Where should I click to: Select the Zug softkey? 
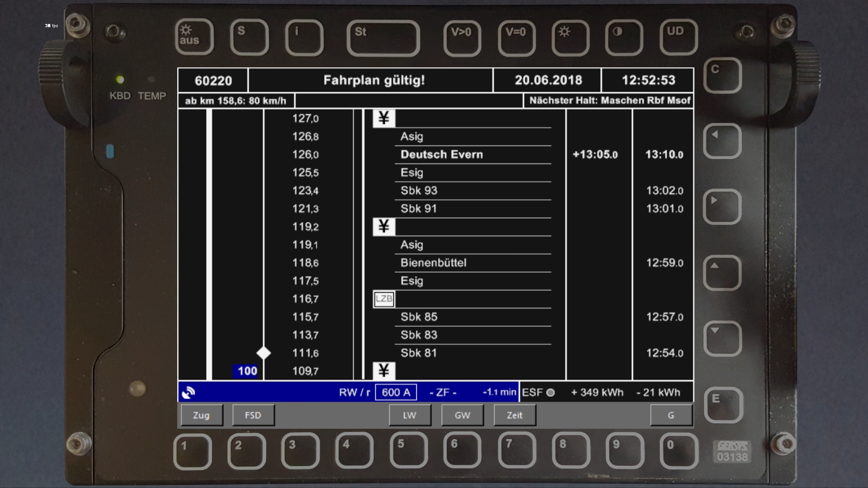[202, 415]
